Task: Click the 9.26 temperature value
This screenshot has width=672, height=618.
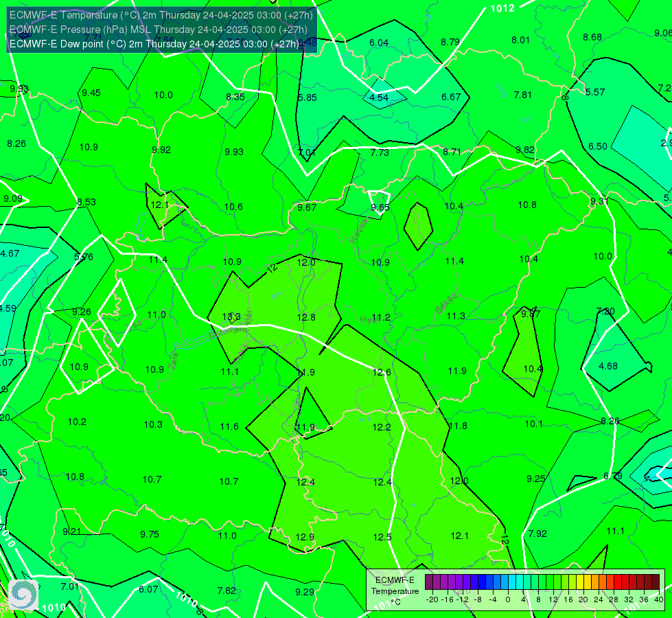Action: (x=82, y=312)
